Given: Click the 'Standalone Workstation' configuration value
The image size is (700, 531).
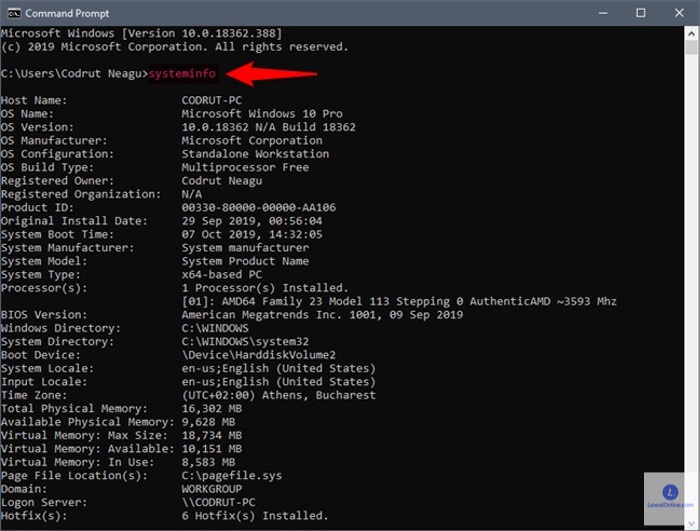Looking at the screenshot, I should coord(255,154).
